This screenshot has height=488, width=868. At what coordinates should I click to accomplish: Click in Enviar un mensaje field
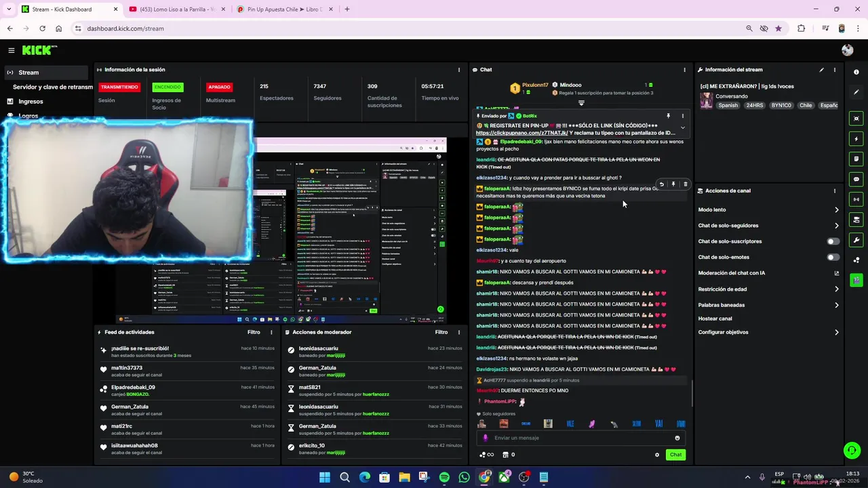[x=580, y=438]
